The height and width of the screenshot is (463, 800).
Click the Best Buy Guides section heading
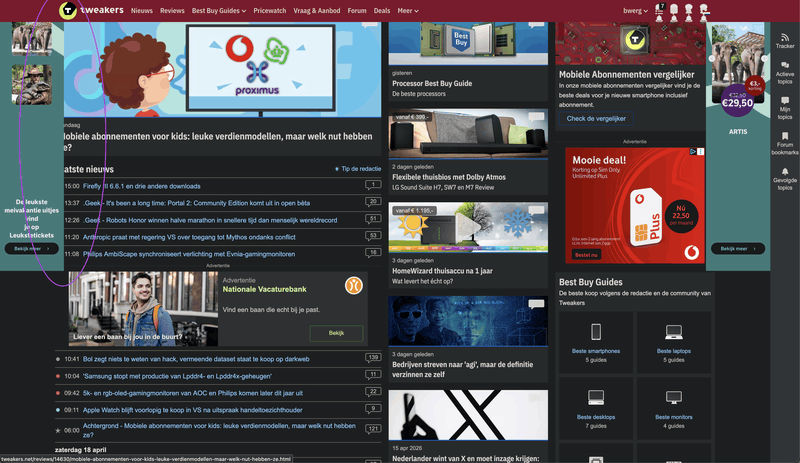pyautogui.click(x=590, y=282)
